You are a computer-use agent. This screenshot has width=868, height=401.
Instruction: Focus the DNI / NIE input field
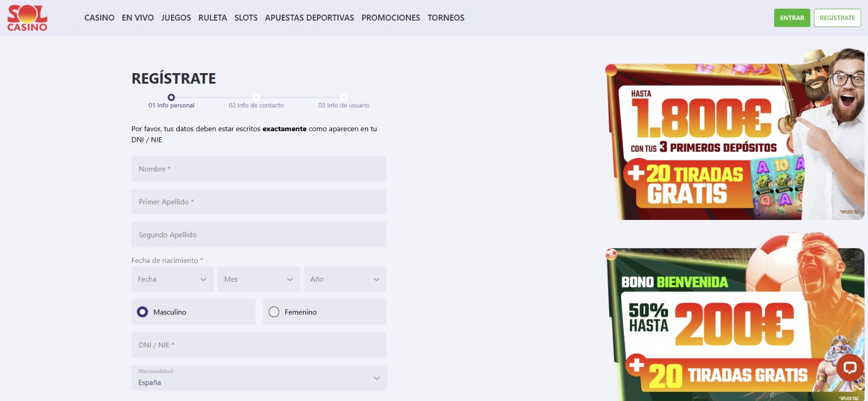tap(259, 345)
